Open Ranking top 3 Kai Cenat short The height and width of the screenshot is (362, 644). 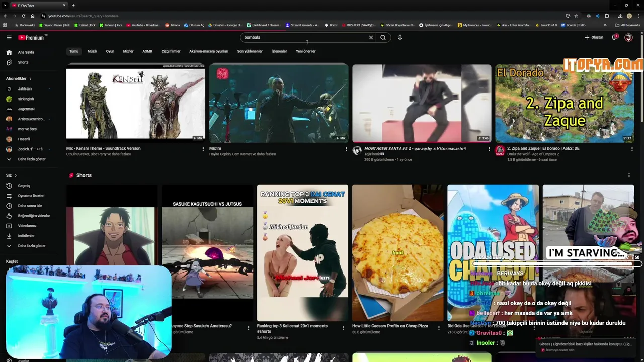click(x=302, y=253)
